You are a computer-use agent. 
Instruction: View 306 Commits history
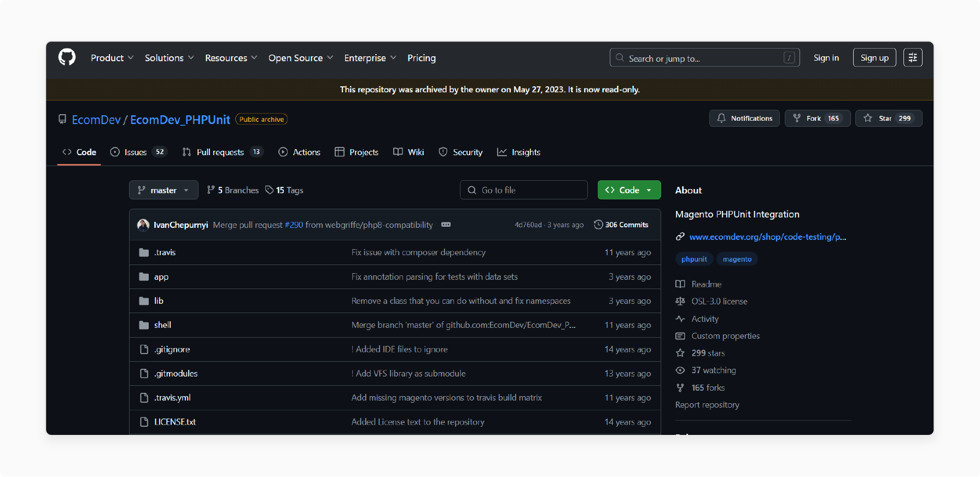[621, 225]
